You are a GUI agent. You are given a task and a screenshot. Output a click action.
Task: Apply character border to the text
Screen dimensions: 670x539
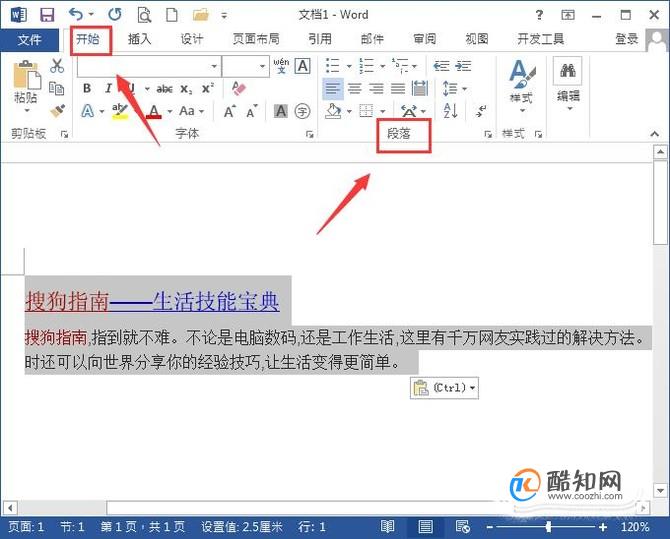[x=303, y=66]
